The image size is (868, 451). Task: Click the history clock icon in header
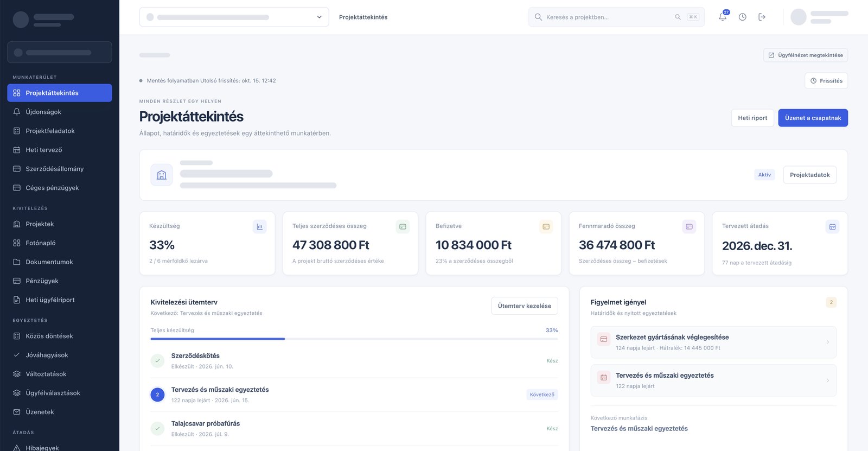click(742, 17)
